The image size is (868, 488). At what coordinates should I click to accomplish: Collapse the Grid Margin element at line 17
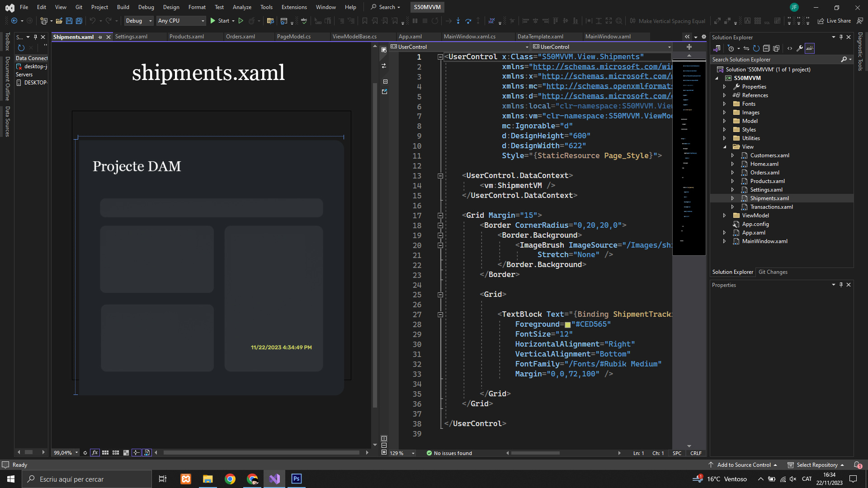pyautogui.click(x=440, y=216)
